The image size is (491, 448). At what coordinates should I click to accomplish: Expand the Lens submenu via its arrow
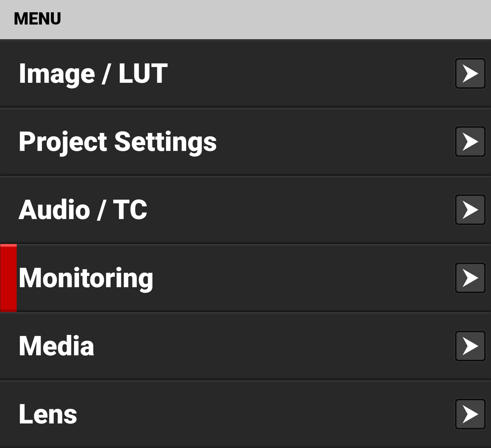(x=470, y=414)
